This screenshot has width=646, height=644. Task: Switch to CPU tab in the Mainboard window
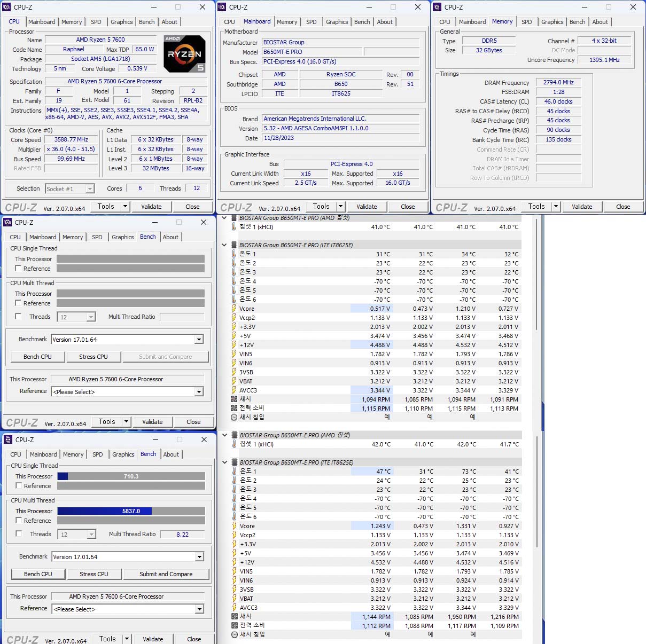229,22
